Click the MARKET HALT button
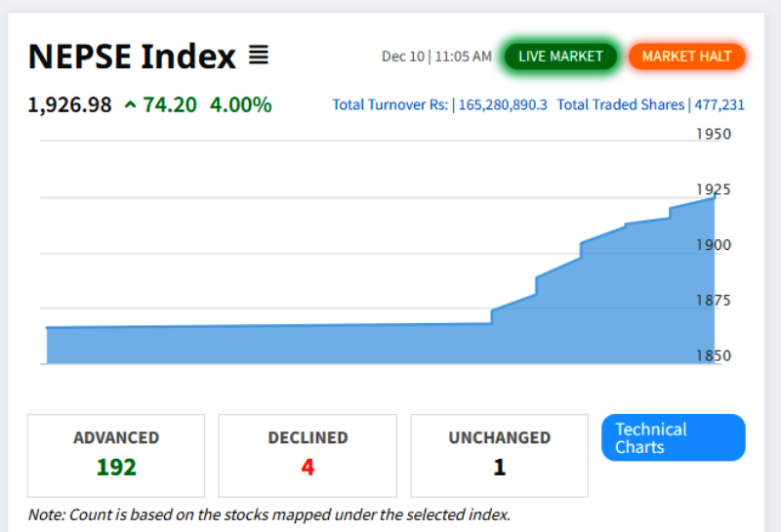The width and height of the screenshot is (781, 532). (686, 57)
